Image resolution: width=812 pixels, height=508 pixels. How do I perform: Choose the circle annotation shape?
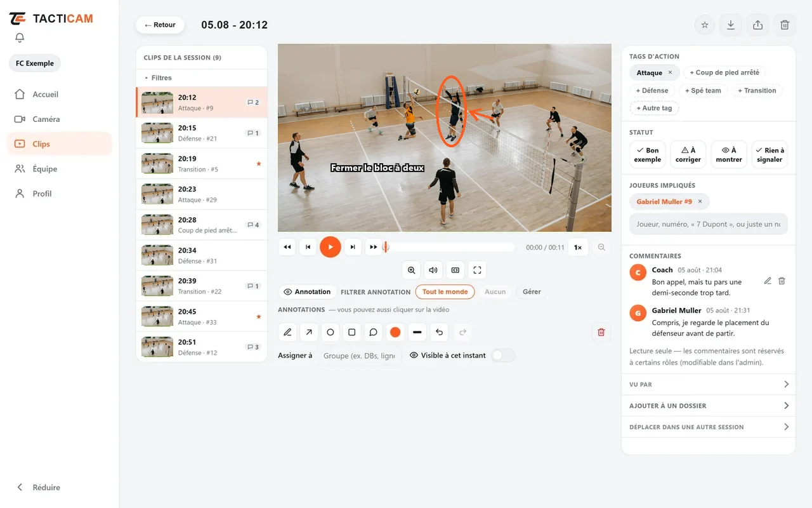pyautogui.click(x=331, y=332)
